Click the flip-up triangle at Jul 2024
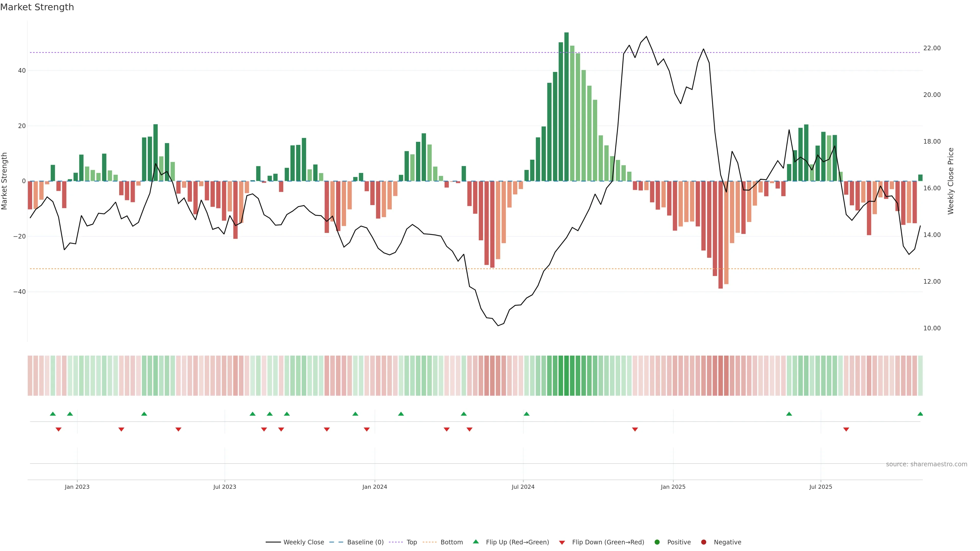Screen dimensions: 980x551 click(x=526, y=414)
